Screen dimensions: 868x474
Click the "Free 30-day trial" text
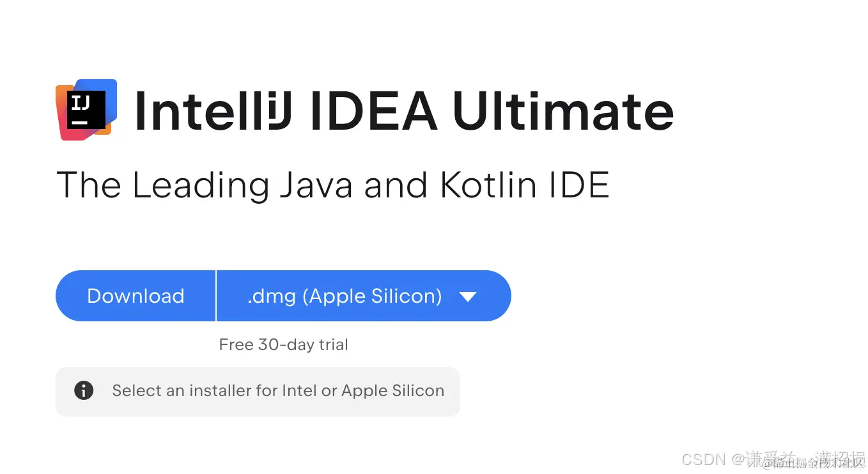tap(283, 344)
